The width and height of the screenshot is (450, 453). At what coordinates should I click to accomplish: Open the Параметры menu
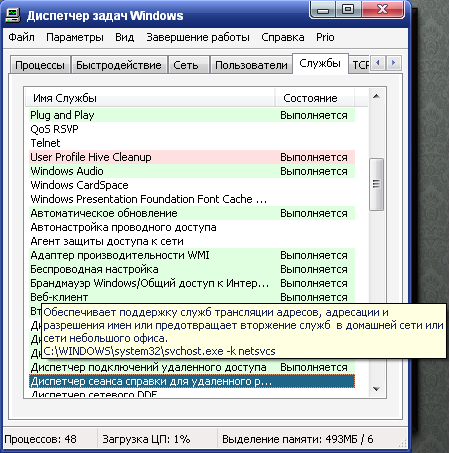click(75, 37)
